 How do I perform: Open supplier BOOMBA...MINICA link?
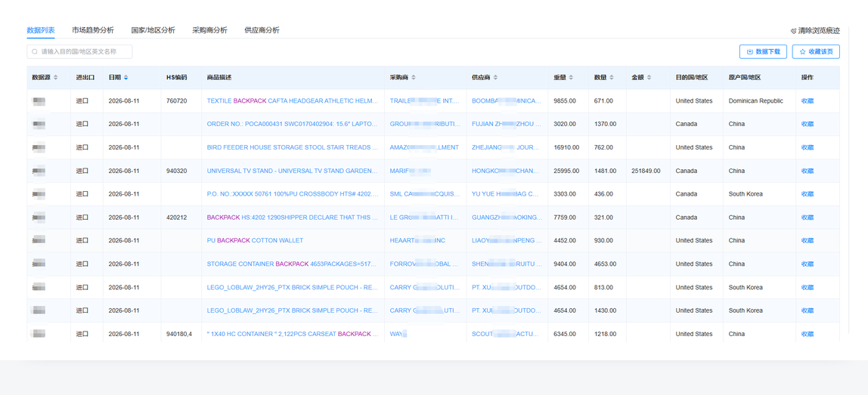pyautogui.click(x=507, y=100)
